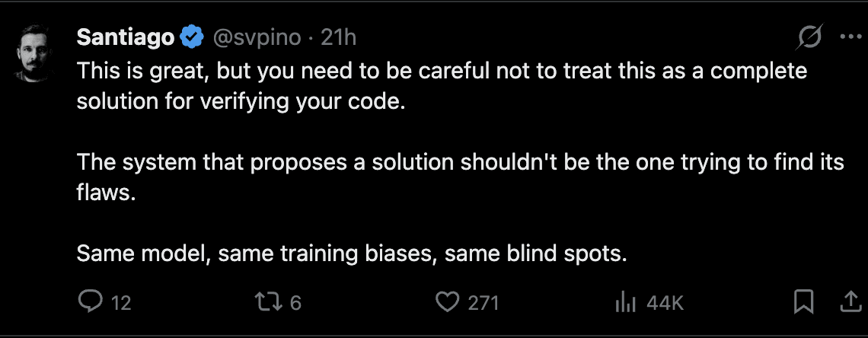Open the 21h timestamp link
This screenshot has width=868, height=338.
click(338, 37)
